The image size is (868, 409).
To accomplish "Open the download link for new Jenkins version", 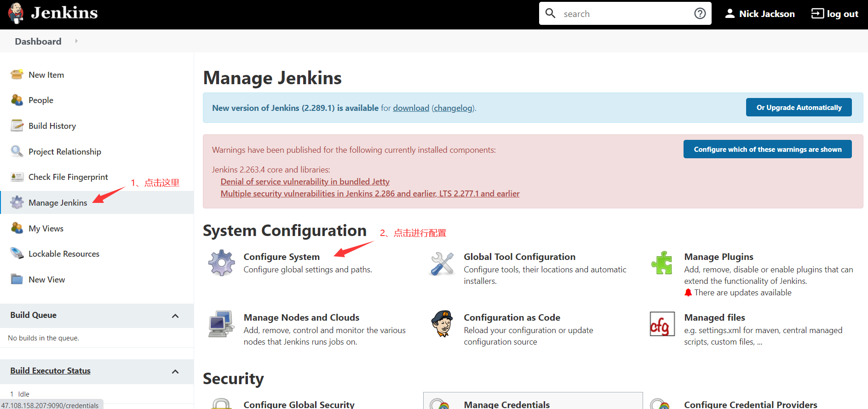I will (x=411, y=108).
